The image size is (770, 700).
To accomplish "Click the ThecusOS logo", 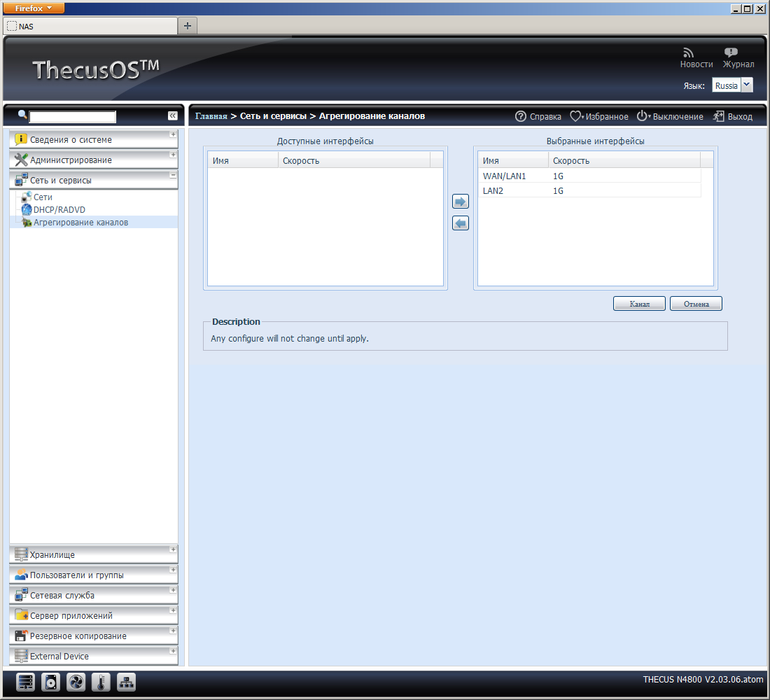I will (96, 69).
